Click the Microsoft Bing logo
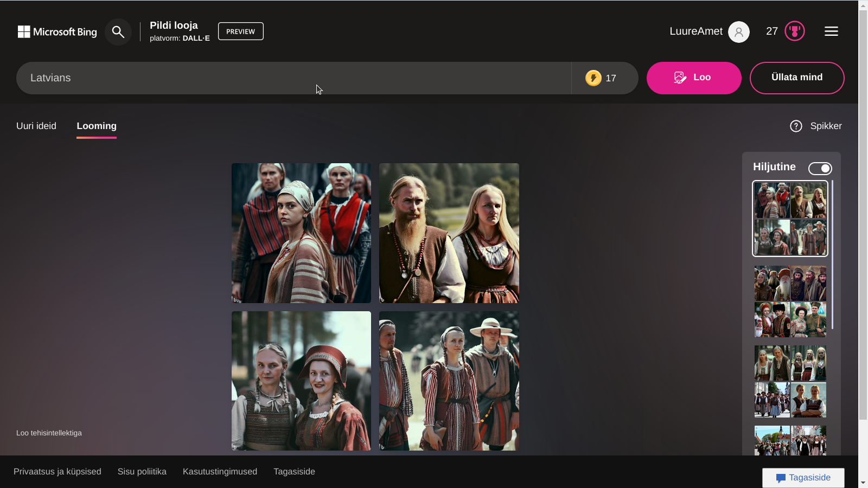This screenshot has height=488, width=868. pyautogui.click(x=57, y=32)
